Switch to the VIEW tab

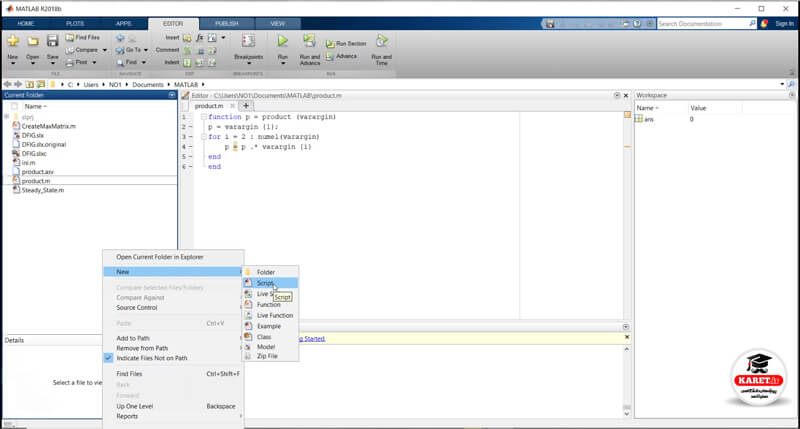coord(278,23)
